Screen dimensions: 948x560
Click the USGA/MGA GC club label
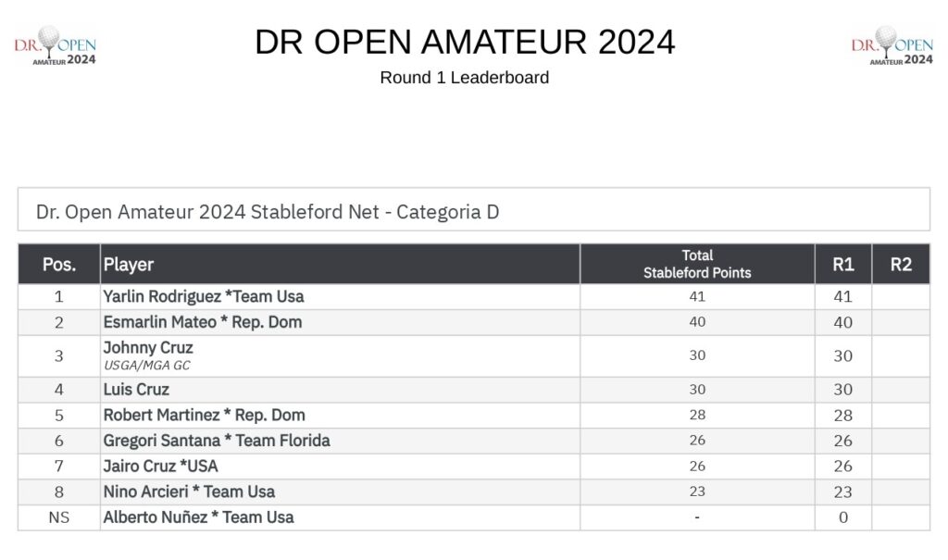(x=147, y=366)
